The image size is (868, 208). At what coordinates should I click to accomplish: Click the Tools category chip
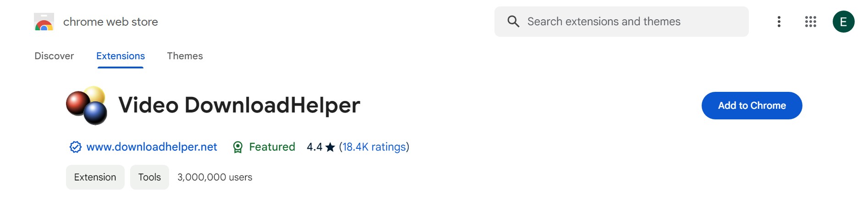(149, 177)
